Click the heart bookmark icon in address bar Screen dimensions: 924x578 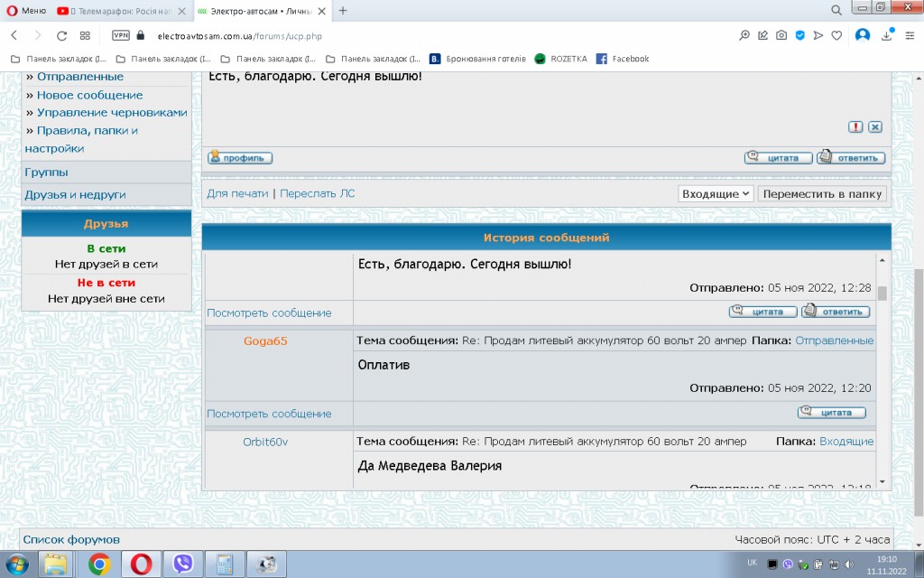[x=836, y=36]
